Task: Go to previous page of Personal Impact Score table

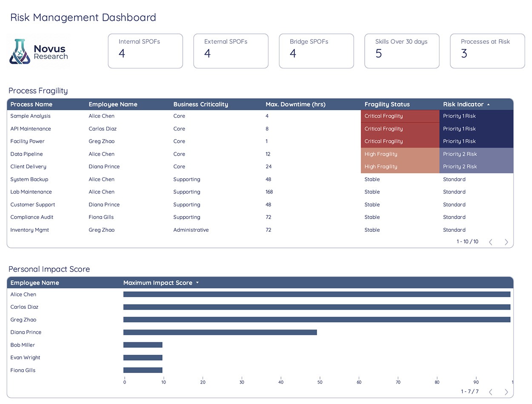Action: click(x=491, y=392)
